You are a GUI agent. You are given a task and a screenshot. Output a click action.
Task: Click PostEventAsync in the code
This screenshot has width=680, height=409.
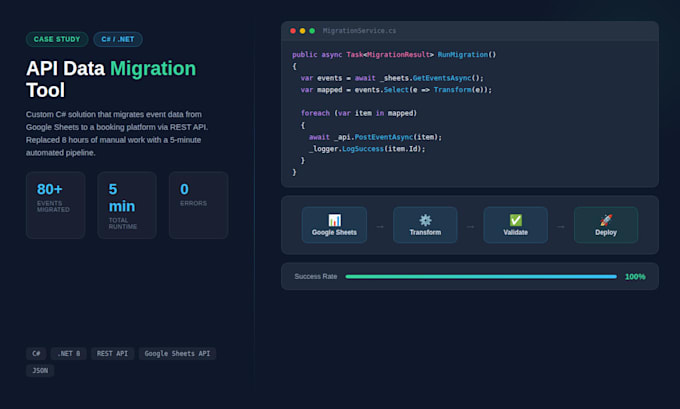[384, 137]
